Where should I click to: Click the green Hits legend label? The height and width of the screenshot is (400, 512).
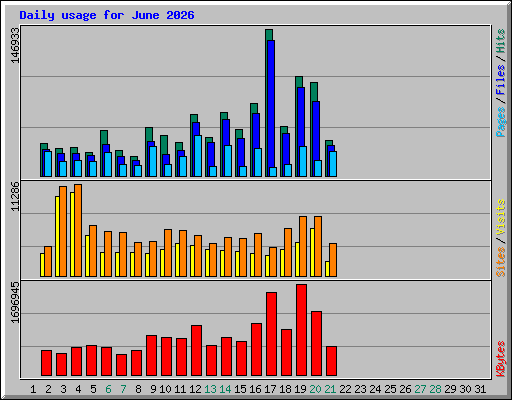pyautogui.click(x=500, y=41)
